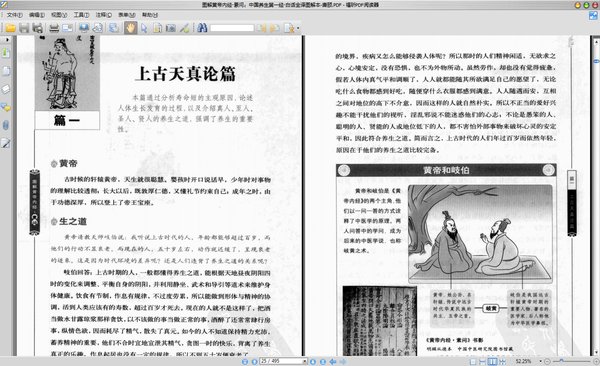Click the rotate view icon in toolbar

[x=98, y=28]
